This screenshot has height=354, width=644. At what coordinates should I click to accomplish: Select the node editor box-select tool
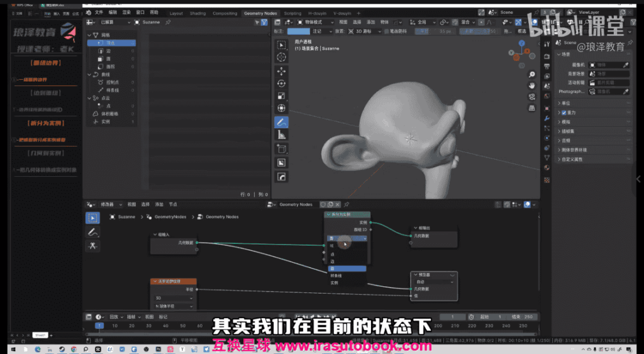92,218
